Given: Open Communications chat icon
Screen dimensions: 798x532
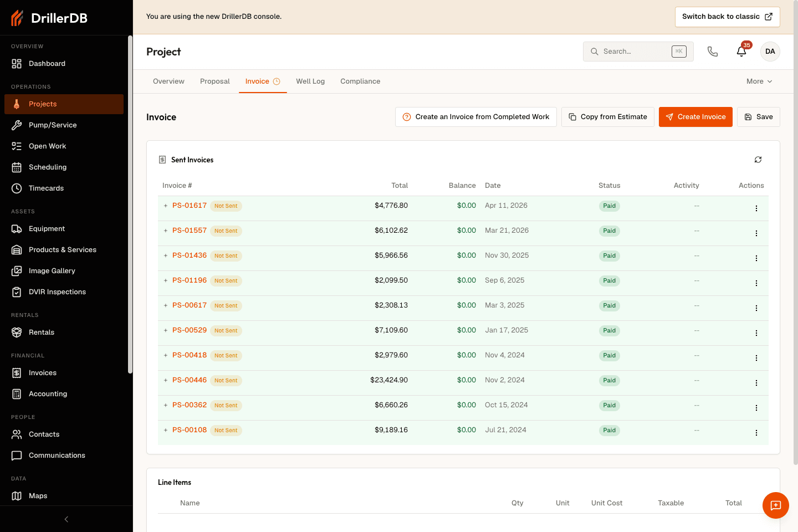Looking at the screenshot, I should click(x=17, y=456).
